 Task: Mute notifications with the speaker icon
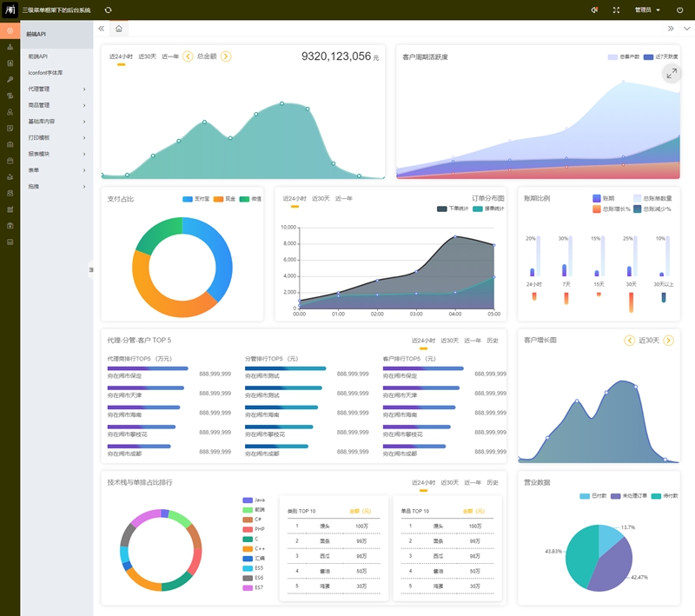tap(594, 10)
